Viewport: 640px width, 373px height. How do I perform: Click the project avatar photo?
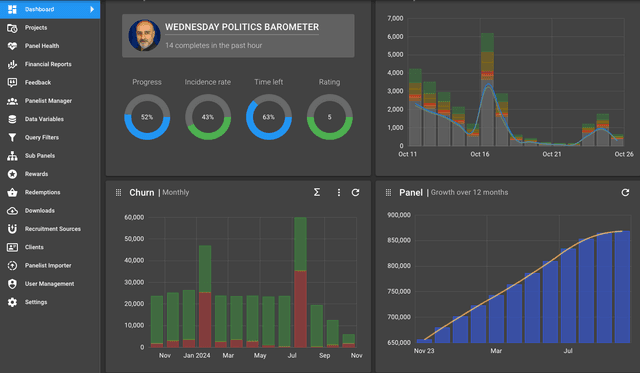(144, 36)
